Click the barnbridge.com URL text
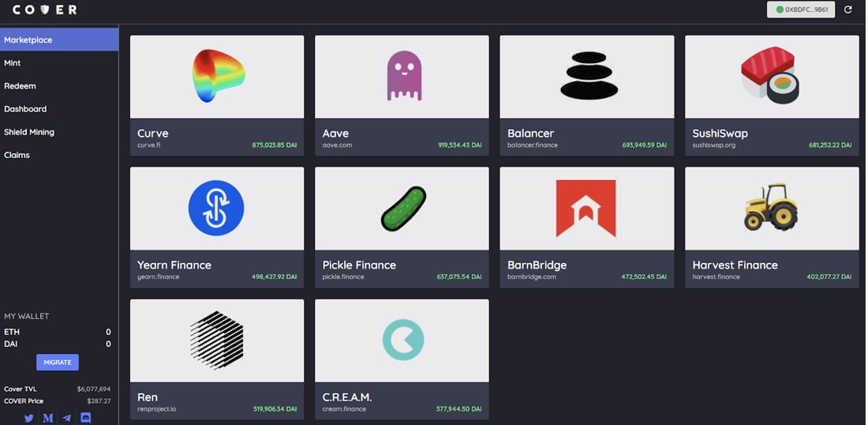 [x=531, y=277]
